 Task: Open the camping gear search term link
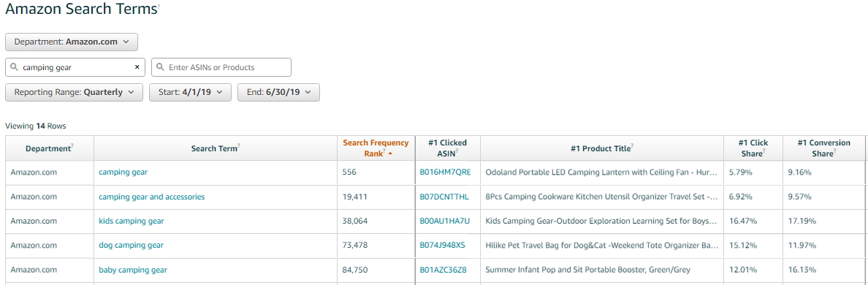[x=123, y=172]
